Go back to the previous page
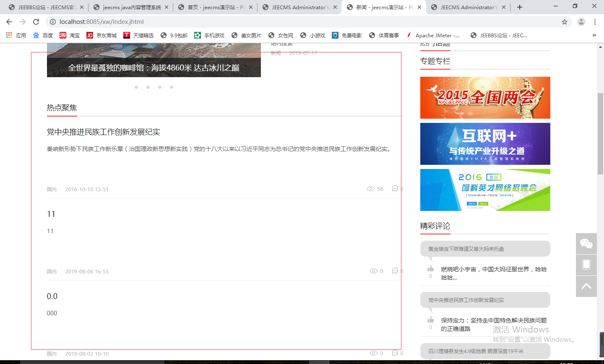The image size is (604, 364). [9, 22]
